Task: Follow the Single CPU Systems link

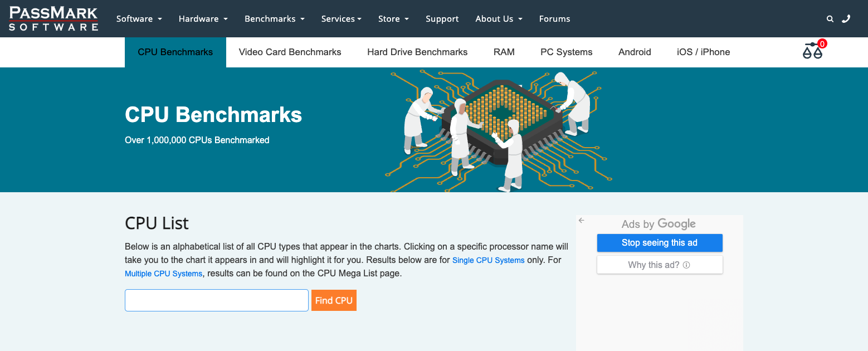Action: pyautogui.click(x=488, y=260)
